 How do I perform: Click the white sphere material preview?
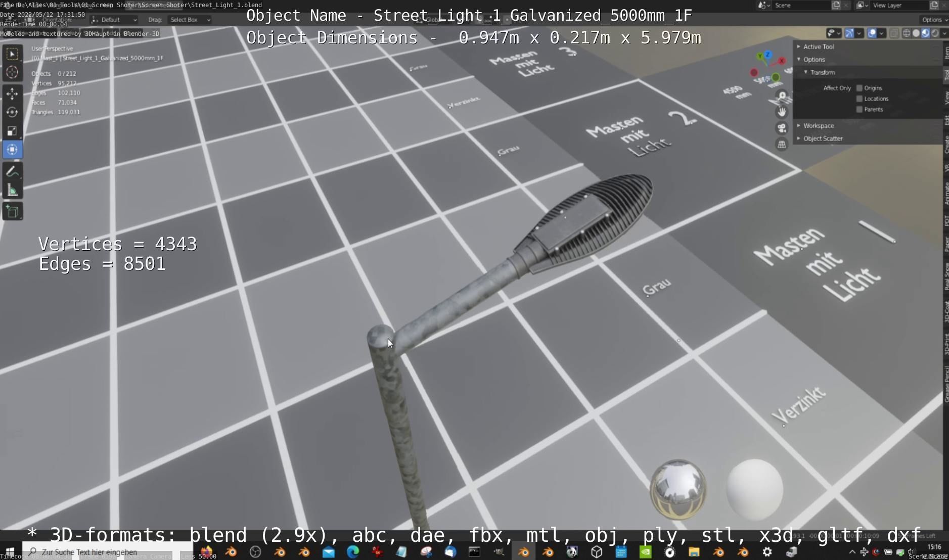point(754,489)
